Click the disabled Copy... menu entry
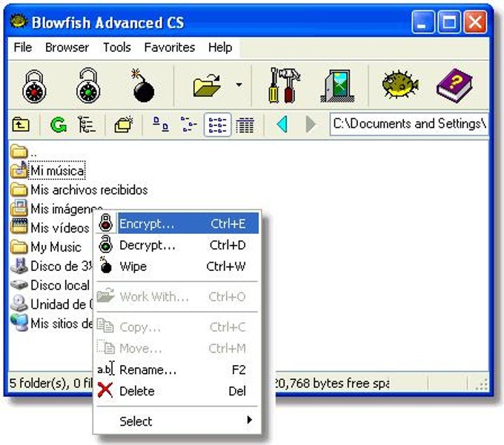This screenshot has height=445, width=504. (x=177, y=327)
